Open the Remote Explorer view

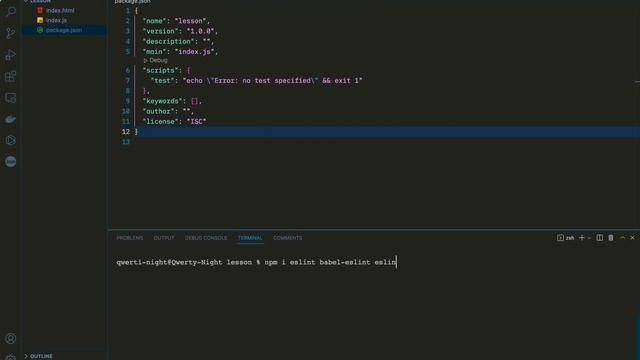pos(11,98)
